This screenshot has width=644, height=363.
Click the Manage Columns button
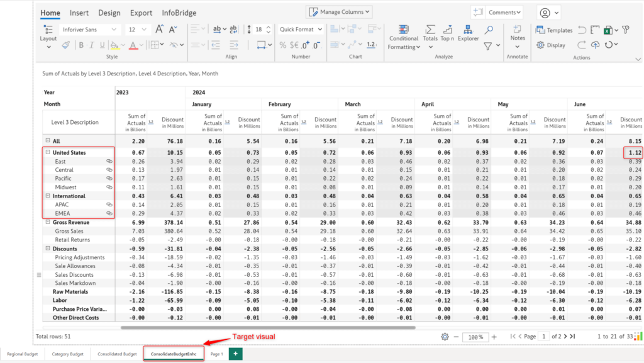(339, 11)
